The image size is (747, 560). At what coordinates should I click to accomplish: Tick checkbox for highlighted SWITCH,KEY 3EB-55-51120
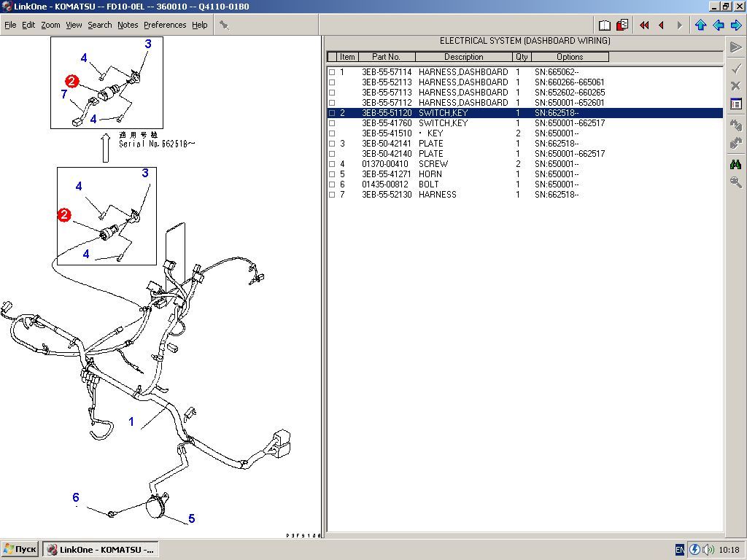click(x=332, y=113)
